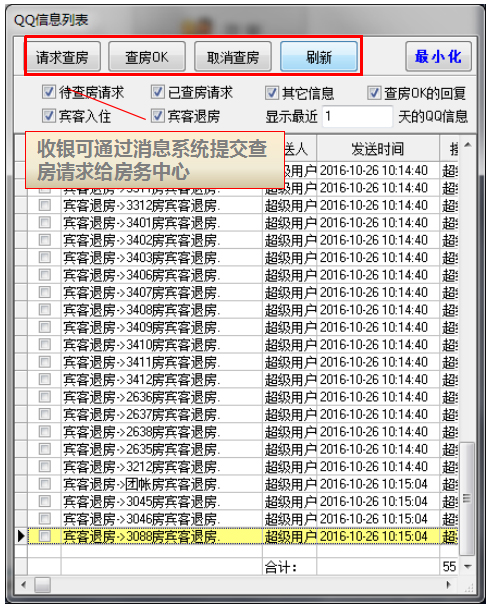Toggle the 其它信息 checkbox
This screenshot has width=495, height=611.
[272, 93]
